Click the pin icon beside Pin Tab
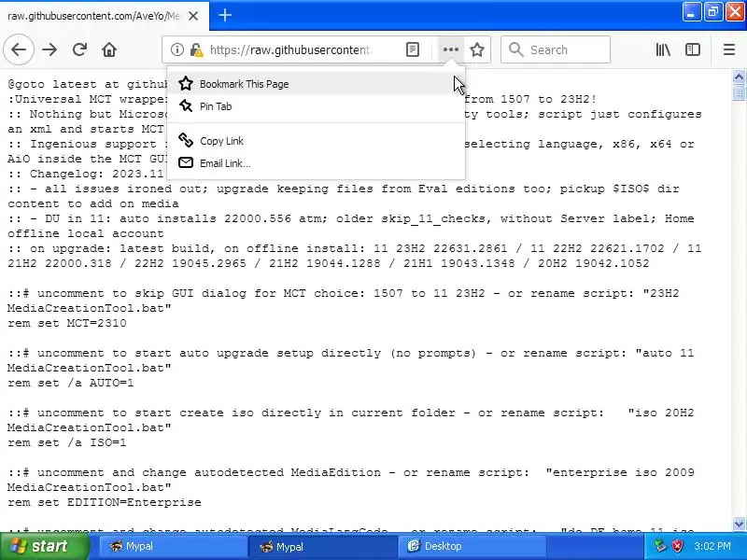 186,105
